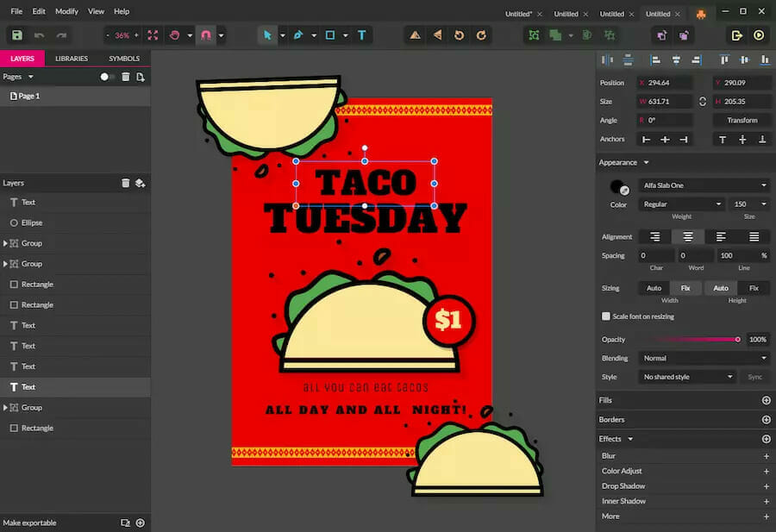
Task: Click the Save icon in toolbar
Action: click(x=17, y=35)
